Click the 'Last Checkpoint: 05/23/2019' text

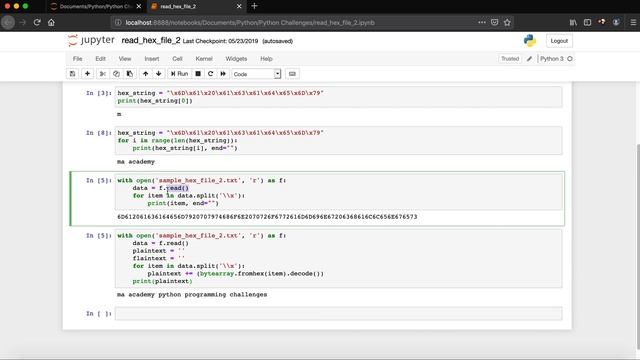pos(220,41)
